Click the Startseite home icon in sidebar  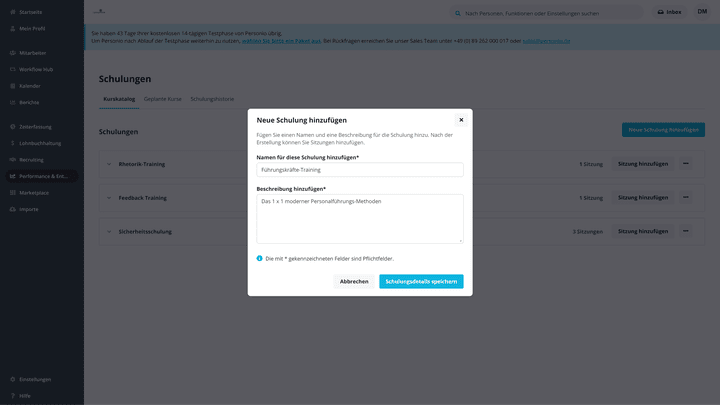click(12, 12)
